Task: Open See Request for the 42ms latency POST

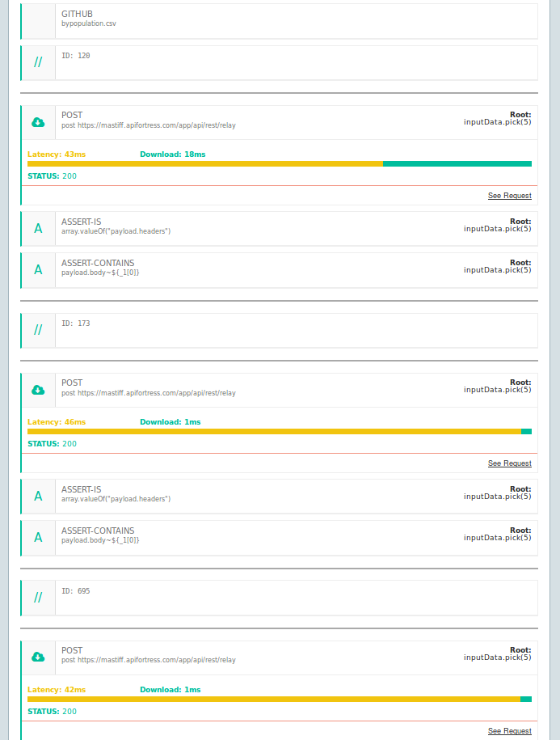Action: (x=509, y=731)
